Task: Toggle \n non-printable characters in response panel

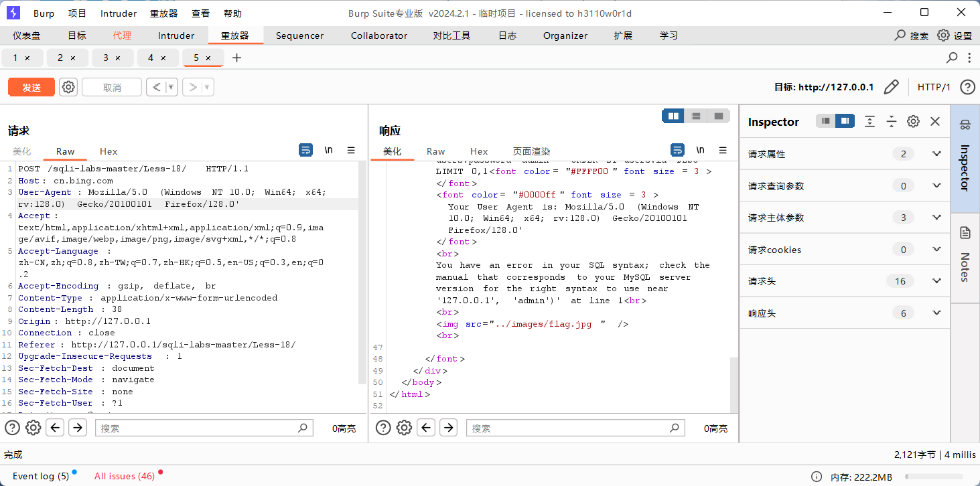Action: 701,150
